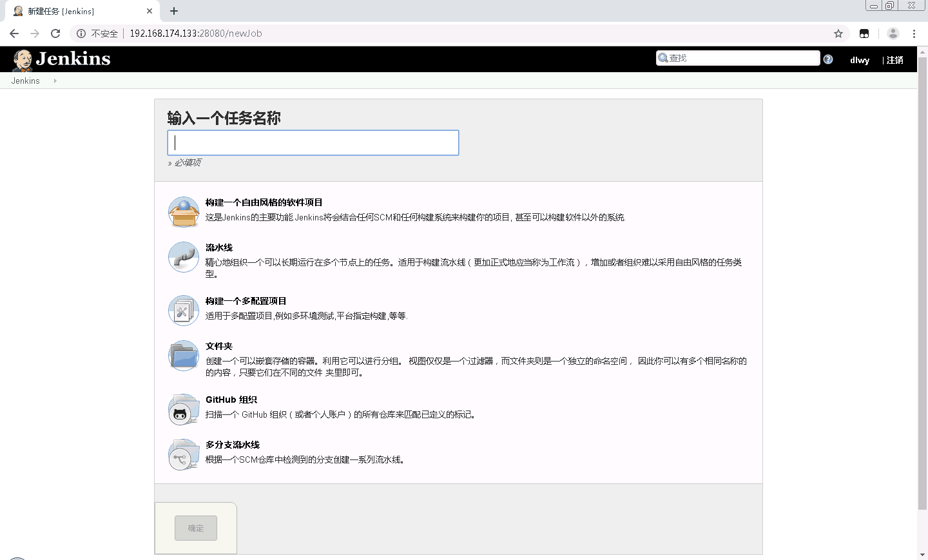Choose 文件夹 item title
This screenshot has width=928, height=560.
click(219, 346)
